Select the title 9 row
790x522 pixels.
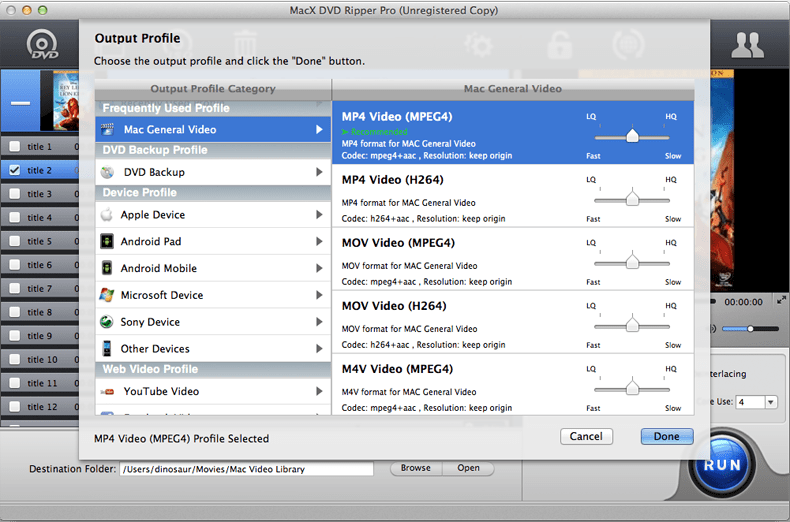40,335
